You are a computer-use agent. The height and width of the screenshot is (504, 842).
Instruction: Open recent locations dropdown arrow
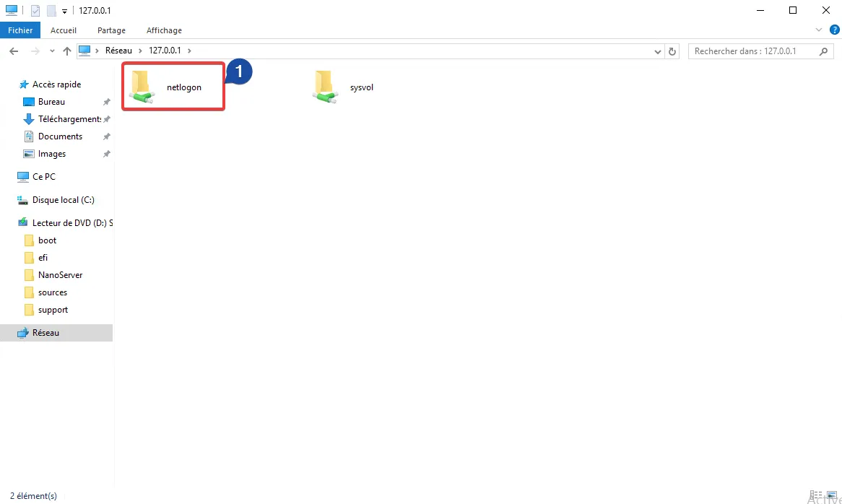(52, 51)
